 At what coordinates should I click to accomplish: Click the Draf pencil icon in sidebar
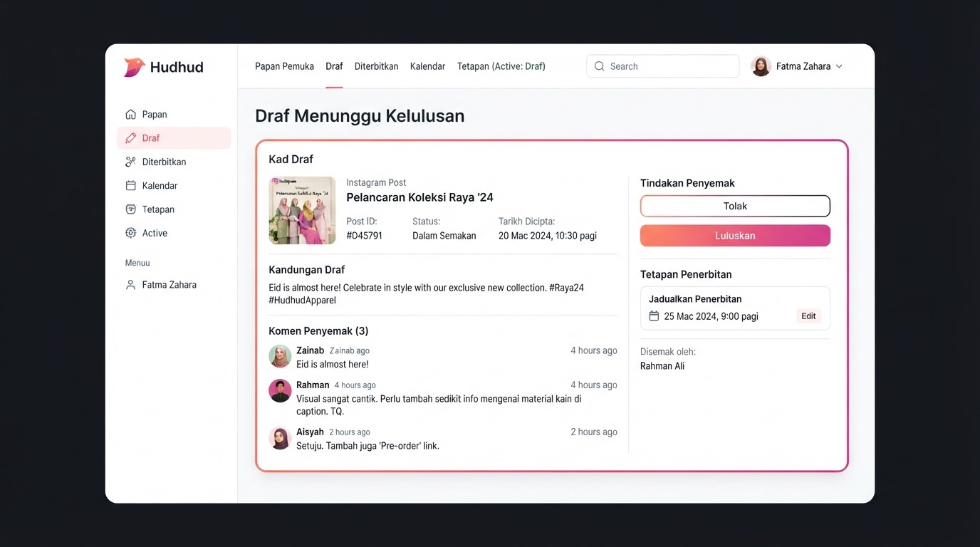(130, 138)
